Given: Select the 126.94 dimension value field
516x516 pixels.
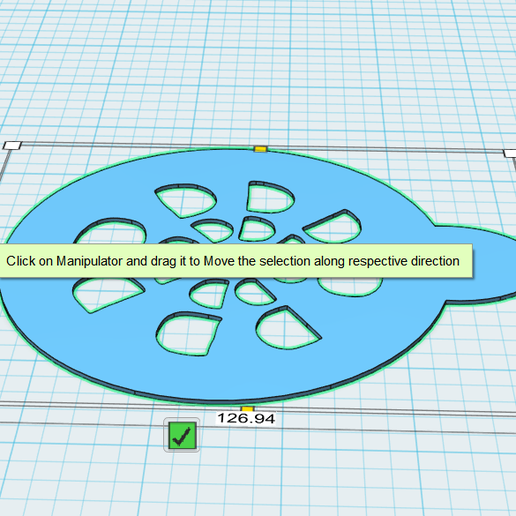Looking at the screenshot, I should pos(246,418).
